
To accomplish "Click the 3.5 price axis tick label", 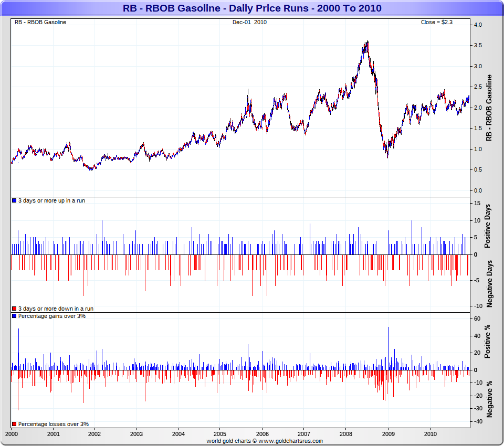I will pyautogui.click(x=478, y=45).
